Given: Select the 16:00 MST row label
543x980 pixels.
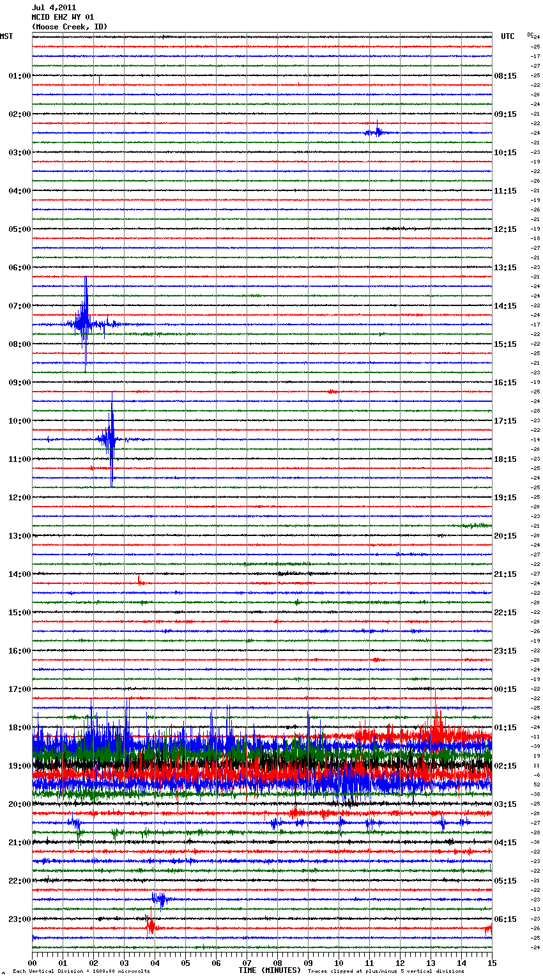Looking at the screenshot, I should click(20, 651).
